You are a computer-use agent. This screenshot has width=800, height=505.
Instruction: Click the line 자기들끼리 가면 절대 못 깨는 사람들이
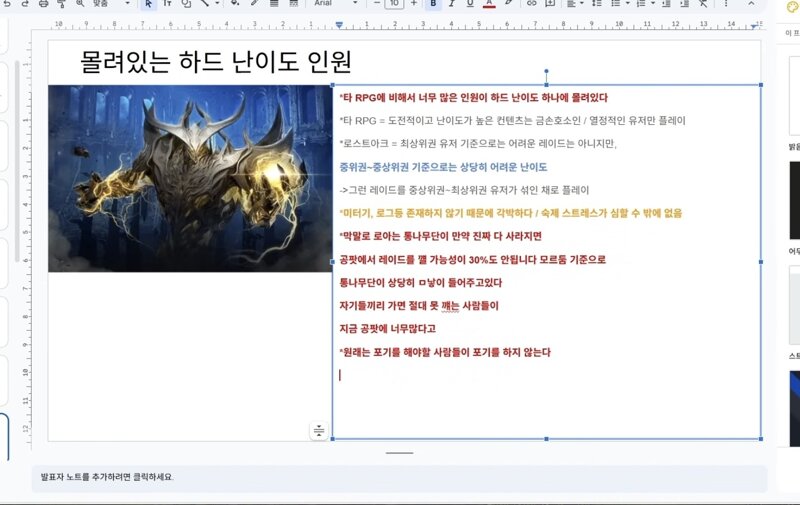tap(419, 306)
